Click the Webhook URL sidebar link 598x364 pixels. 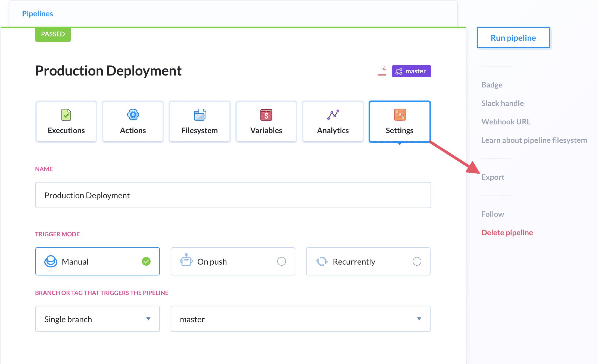click(505, 121)
